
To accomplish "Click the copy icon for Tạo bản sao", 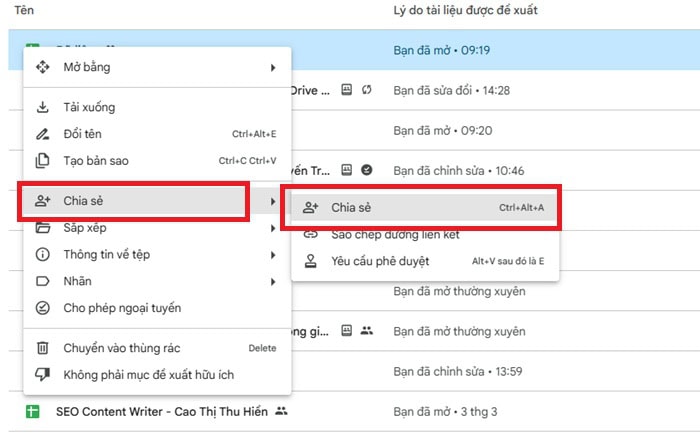I will click(x=43, y=161).
